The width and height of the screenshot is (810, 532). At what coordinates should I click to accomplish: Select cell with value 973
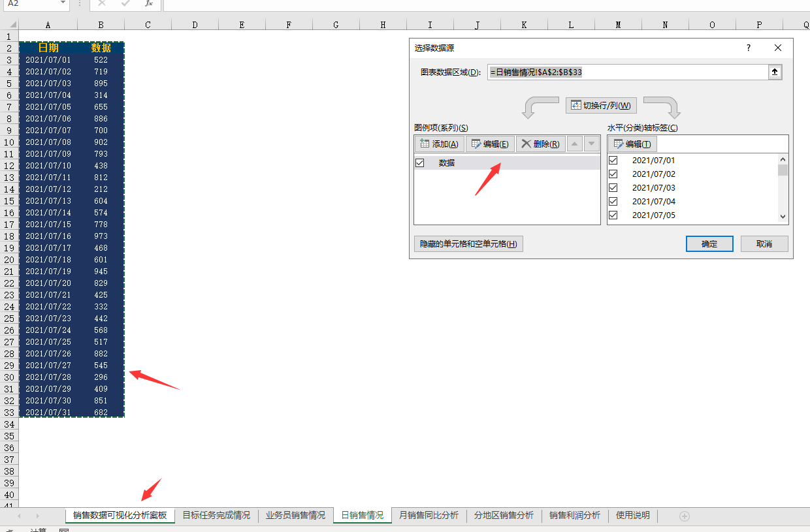tap(101, 236)
